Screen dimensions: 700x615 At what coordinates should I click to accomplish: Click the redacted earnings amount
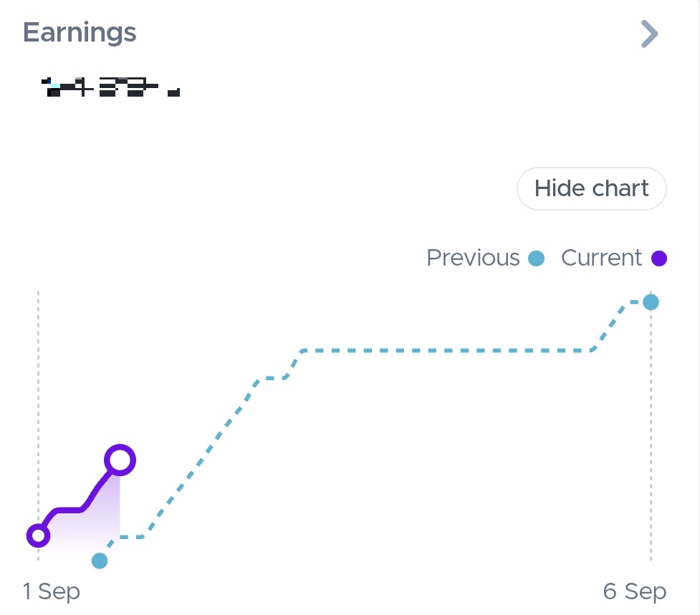111,87
